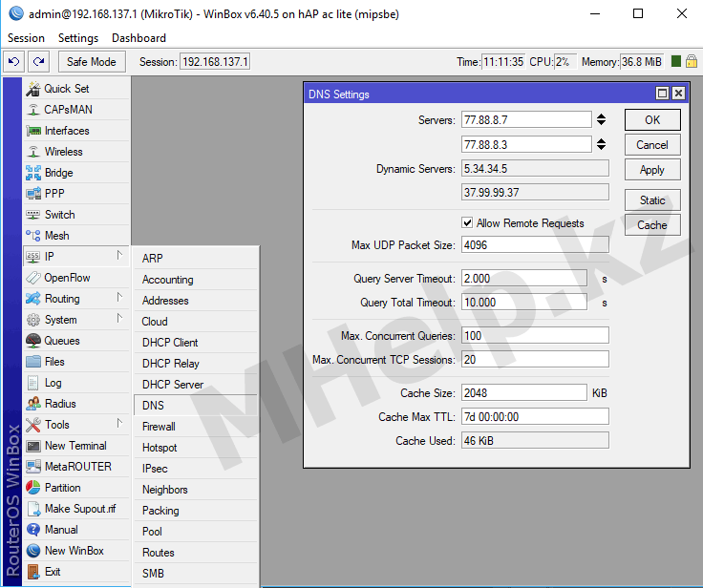Click the Query Total Timeout field

[524, 302]
